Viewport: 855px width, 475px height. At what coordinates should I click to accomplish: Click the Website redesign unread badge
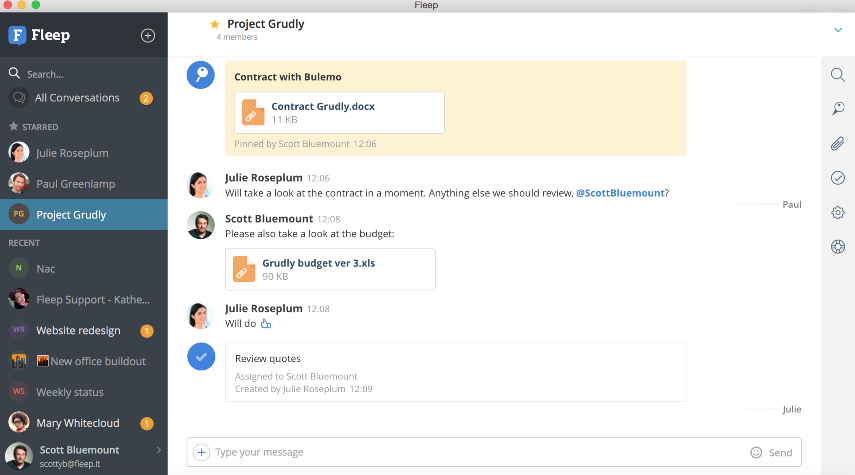point(147,331)
